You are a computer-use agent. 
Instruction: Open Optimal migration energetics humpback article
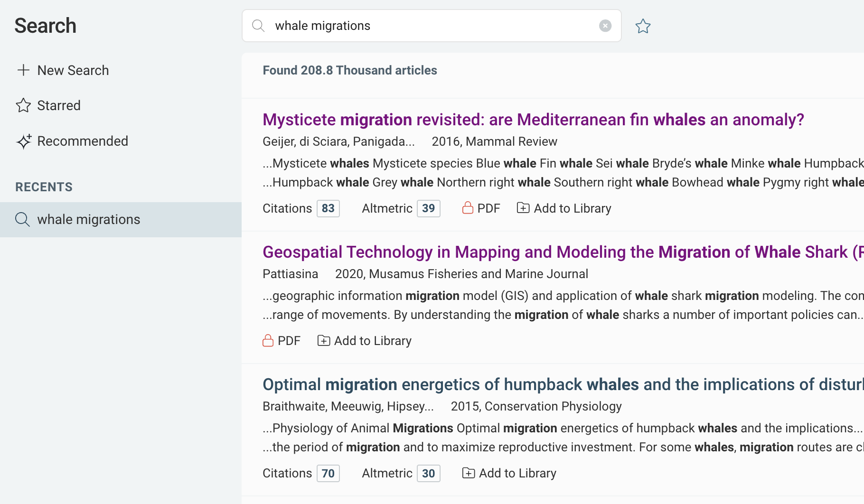tap(560, 384)
